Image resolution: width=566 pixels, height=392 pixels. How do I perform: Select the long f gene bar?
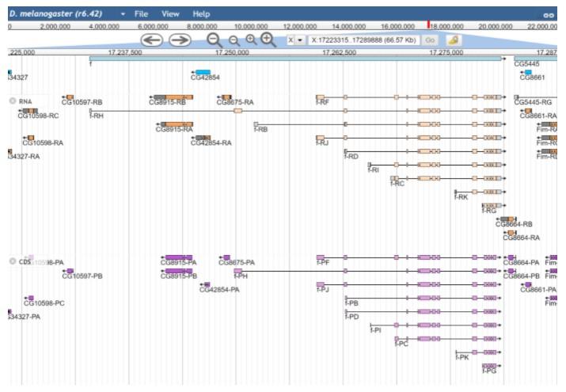pyautogui.click(x=295, y=59)
